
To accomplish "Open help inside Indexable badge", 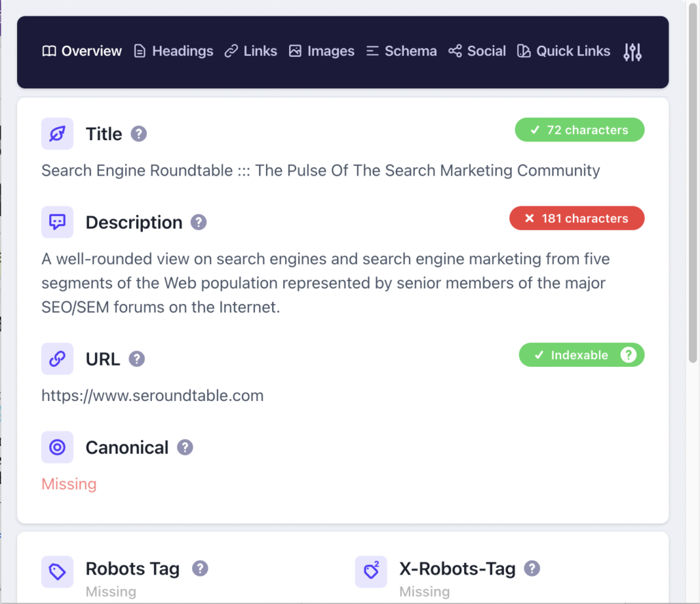I will tap(628, 355).
